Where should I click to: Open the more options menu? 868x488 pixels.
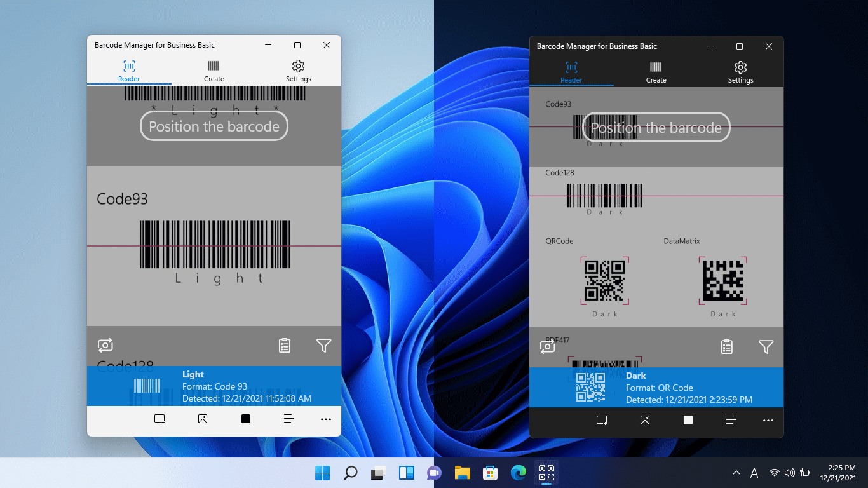pos(326,419)
